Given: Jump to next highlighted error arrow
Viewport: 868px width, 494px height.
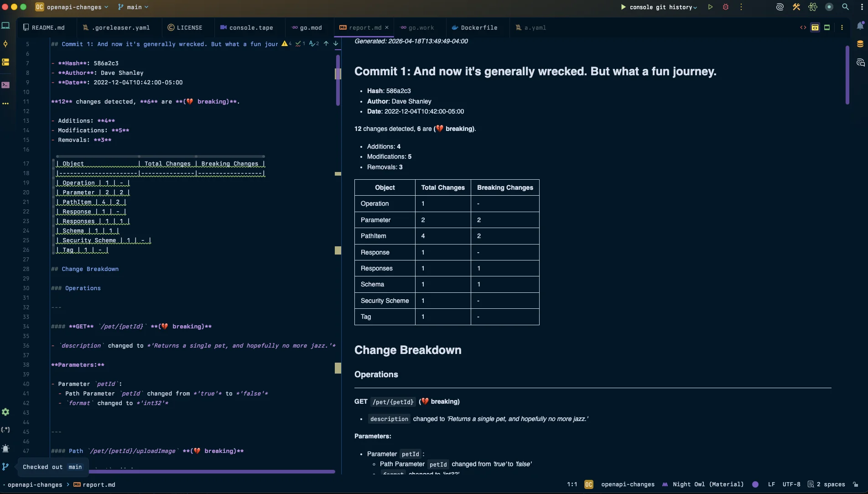Looking at the screenshot, I should click(336, 44).
